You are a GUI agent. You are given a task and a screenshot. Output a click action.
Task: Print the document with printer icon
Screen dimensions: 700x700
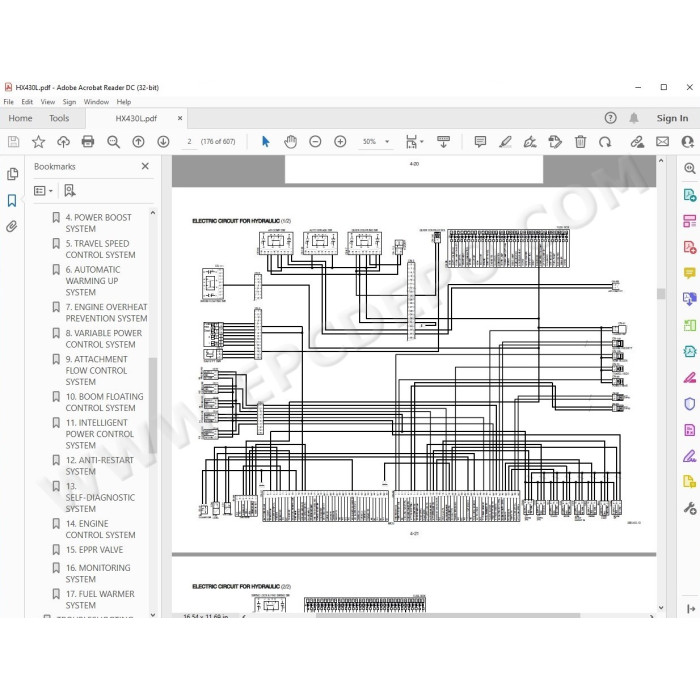tap(88, 142)
